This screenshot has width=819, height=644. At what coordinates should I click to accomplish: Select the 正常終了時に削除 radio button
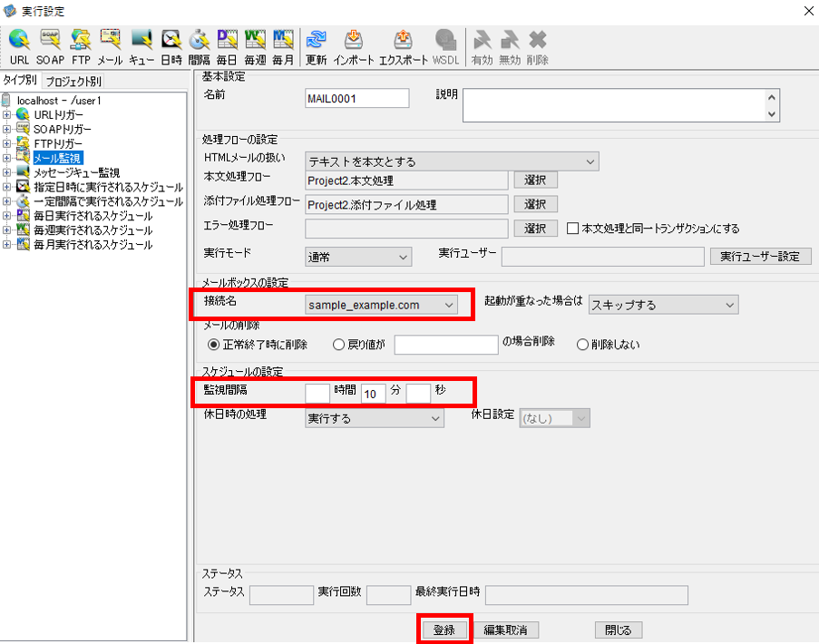213,345
